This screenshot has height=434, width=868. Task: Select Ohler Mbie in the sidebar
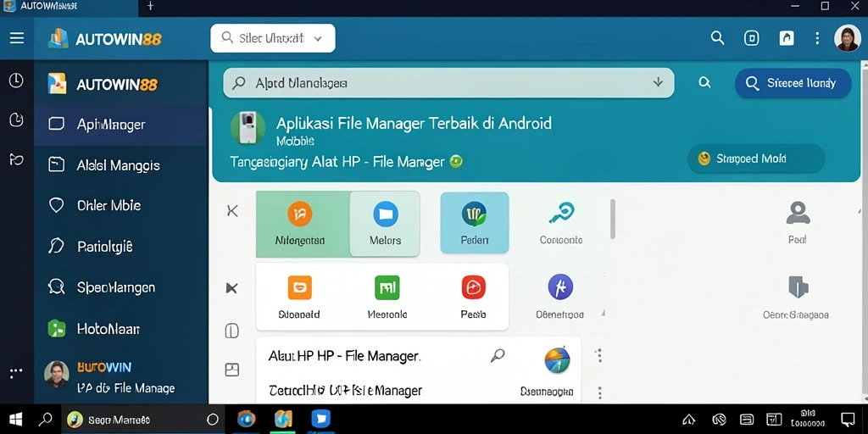pos(120,205)
